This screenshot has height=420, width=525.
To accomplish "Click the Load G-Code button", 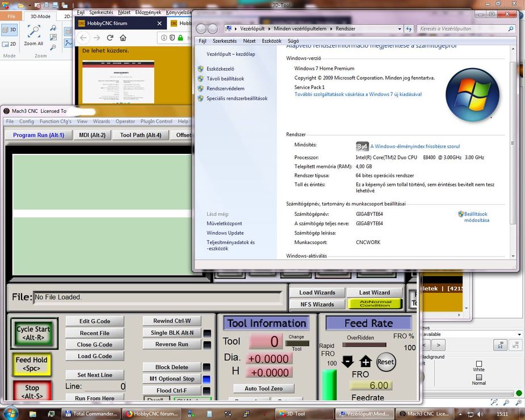I will click(95, 356).
